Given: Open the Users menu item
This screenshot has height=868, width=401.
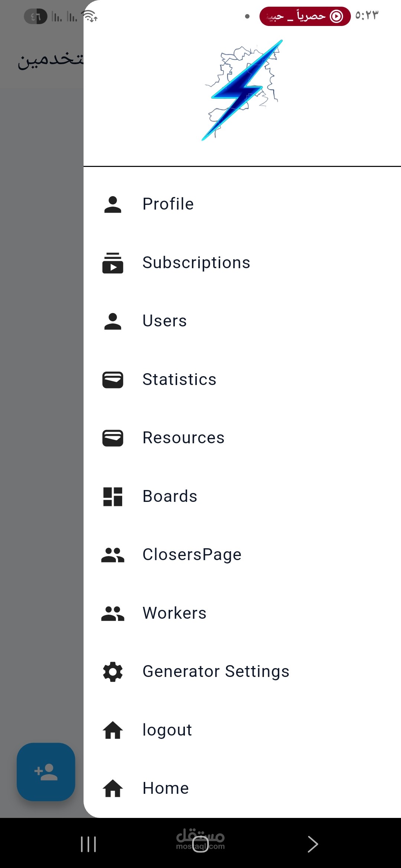Looking at the screenshot, I should [x=164, y=321].
